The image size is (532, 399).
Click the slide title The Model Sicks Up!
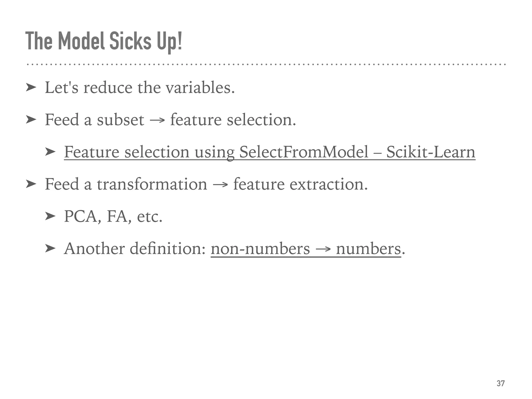(104, 42)
